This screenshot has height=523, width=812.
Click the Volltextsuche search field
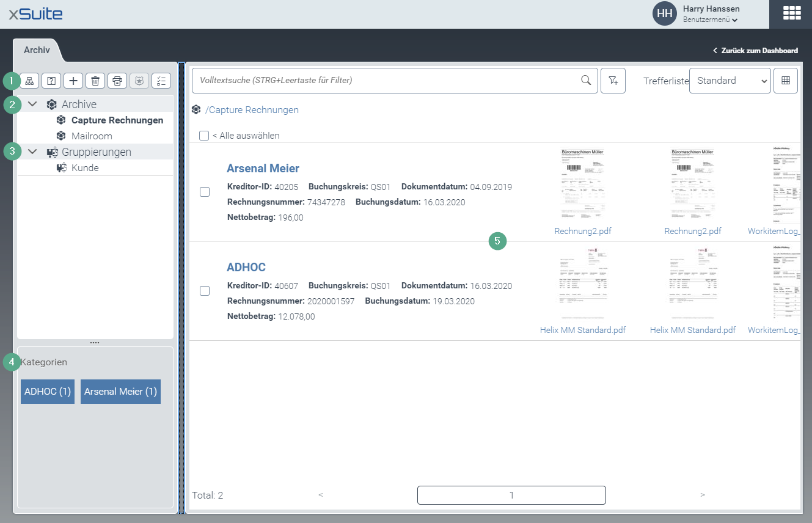tap(385, 81)
